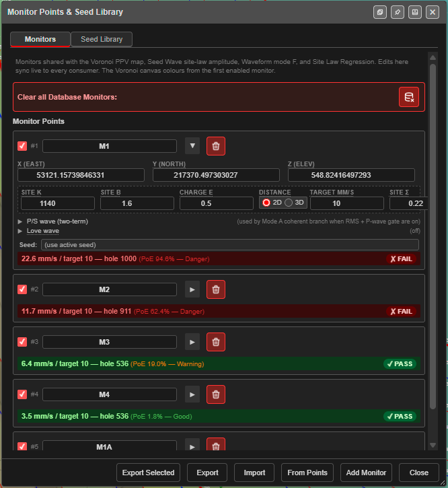
Task: Click the Site Σ field showing 0.22
Action: [x=408, y=203]
